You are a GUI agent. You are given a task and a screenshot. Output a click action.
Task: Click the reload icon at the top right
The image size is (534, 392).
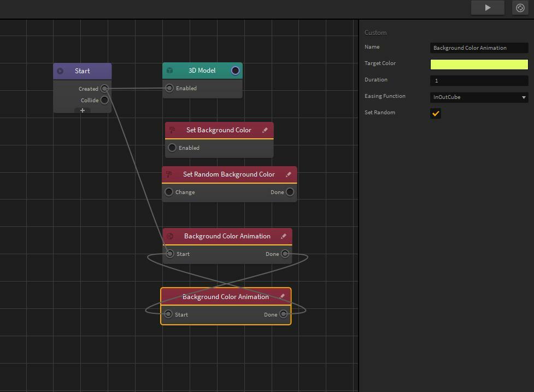tap(520, 8)
